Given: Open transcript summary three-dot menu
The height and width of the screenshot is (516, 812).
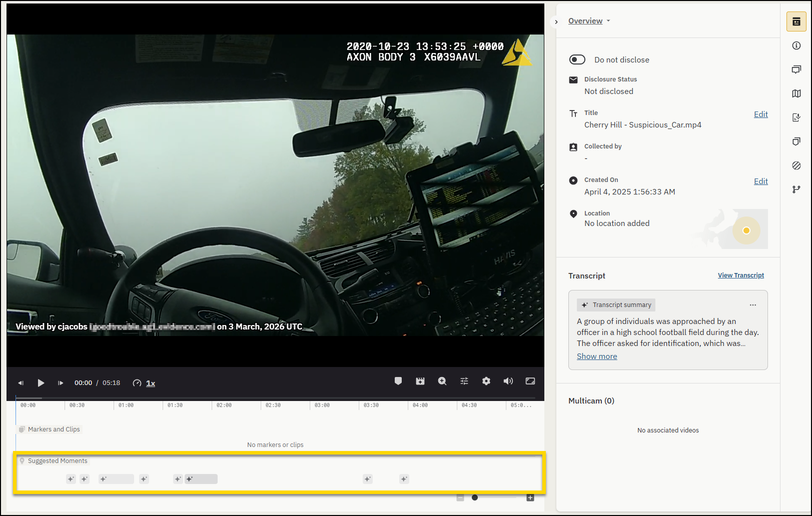Looking at the screenshot, I should pyautogui.click(x=753, y=305).
